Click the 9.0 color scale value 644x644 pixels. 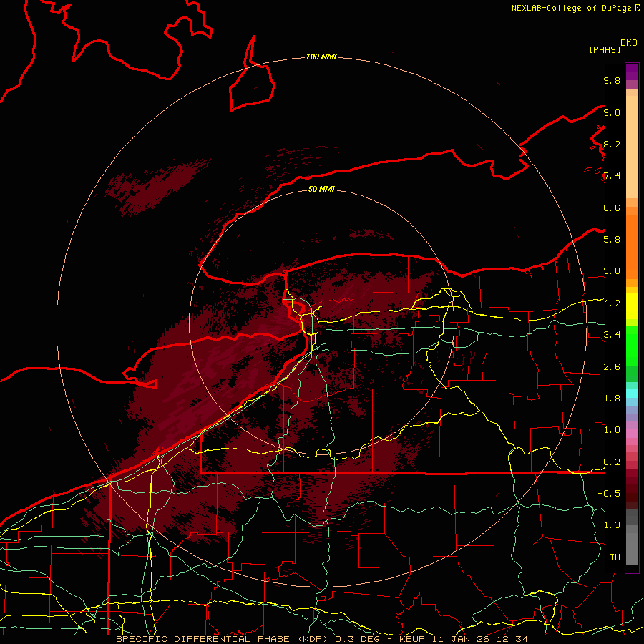click(x=612, y=112)
